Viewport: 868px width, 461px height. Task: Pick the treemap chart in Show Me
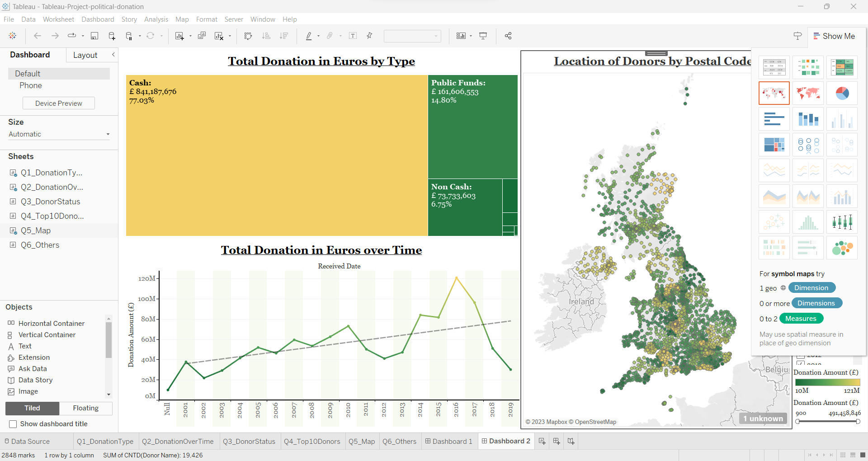[774, 145]
